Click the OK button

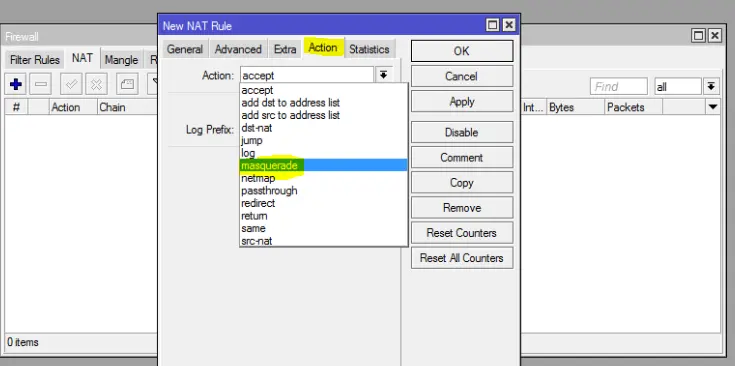pos(462,51)
